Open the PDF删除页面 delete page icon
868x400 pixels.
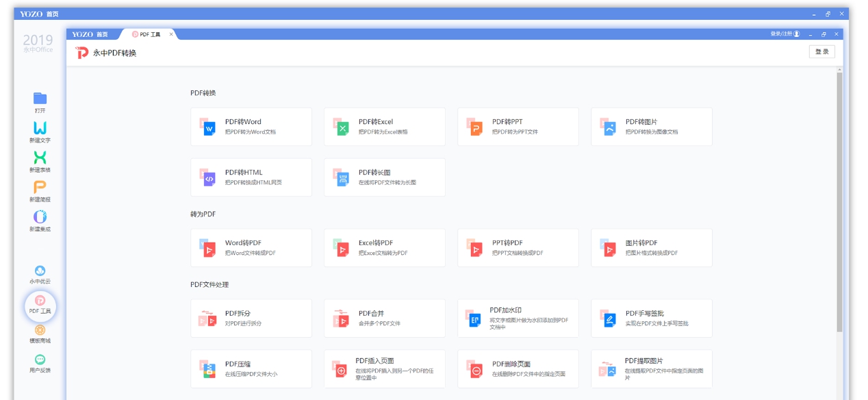tap(474, 369)
